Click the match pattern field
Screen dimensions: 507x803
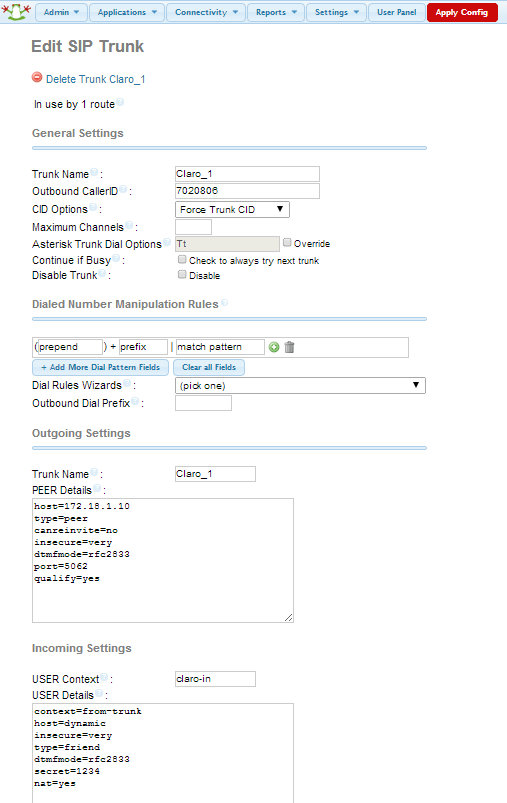coord(220,347)
